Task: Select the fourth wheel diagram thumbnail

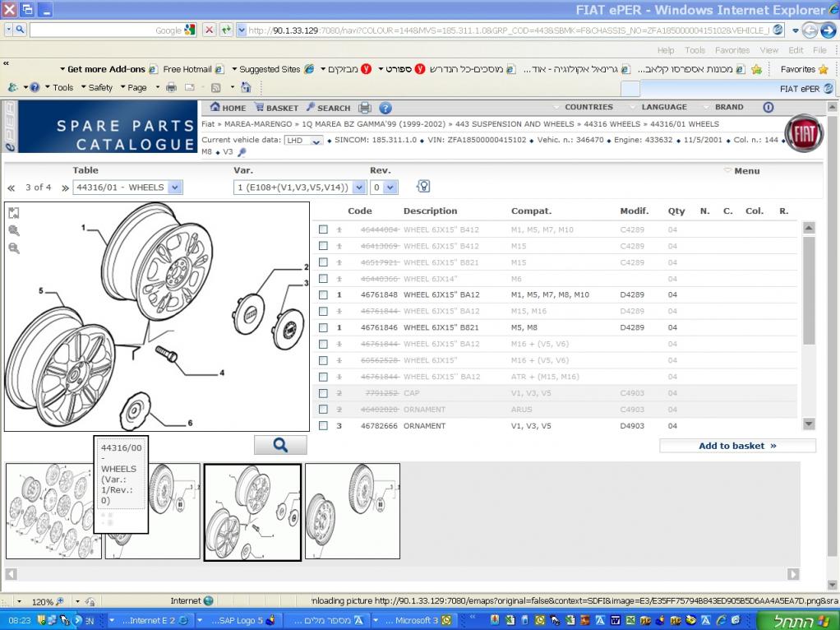Action: [352, 511]
